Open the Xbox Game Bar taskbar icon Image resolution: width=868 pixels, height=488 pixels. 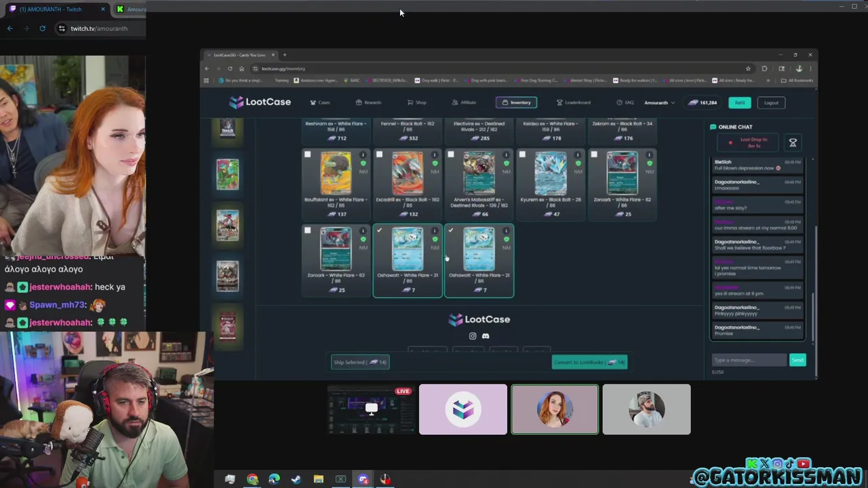(340, 479)
